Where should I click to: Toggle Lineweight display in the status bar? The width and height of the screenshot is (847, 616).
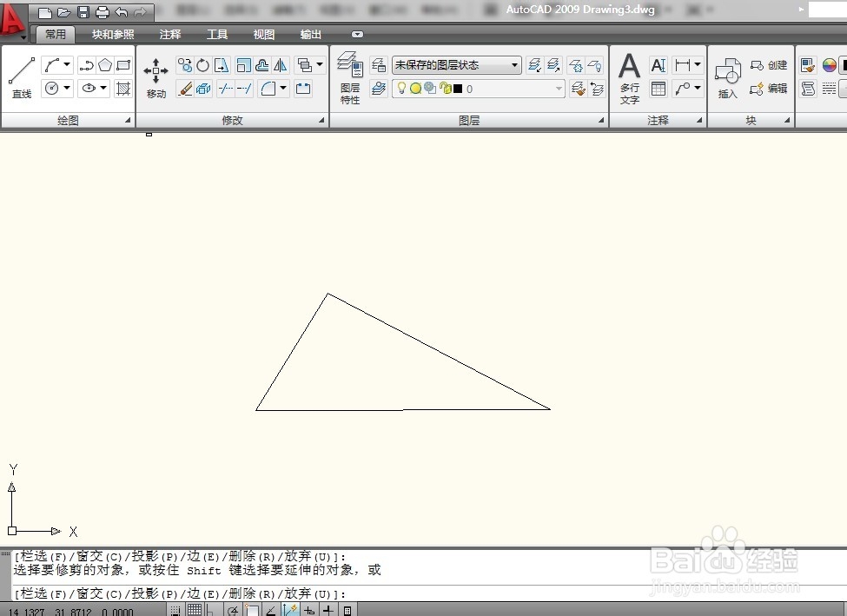tap(328, 611)
